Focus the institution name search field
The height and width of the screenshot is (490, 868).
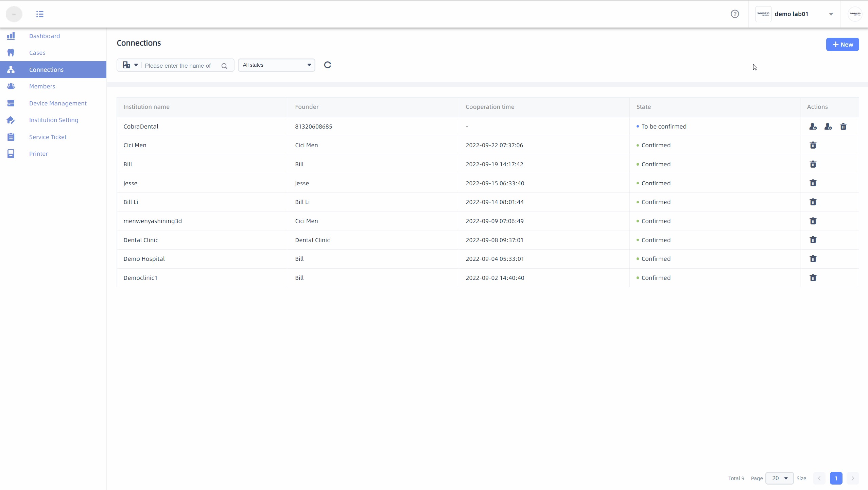(x=180, y=66)
